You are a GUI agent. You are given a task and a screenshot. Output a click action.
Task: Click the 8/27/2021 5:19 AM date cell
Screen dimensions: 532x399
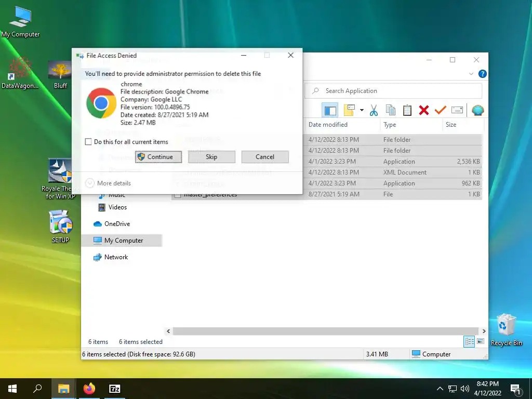[334, 194]
